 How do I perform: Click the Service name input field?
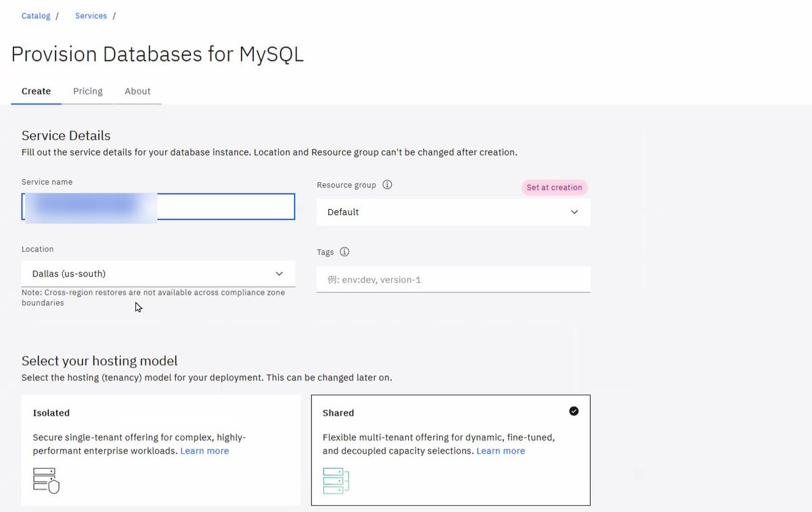(158, 207)
